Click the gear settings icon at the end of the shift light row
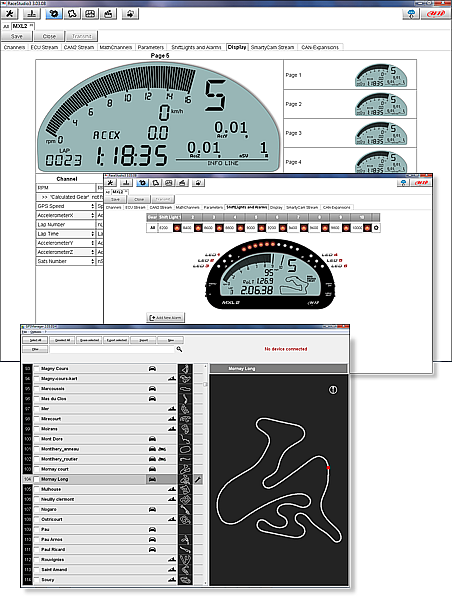The height and width of the screenshot is (600, 452). coord(376,228)
